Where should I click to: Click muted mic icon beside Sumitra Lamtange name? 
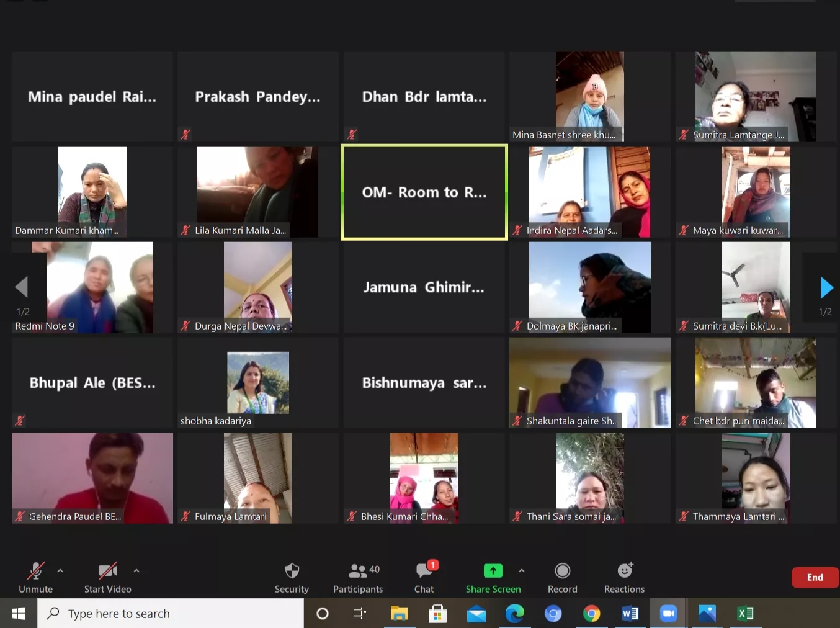click(684, 134)
